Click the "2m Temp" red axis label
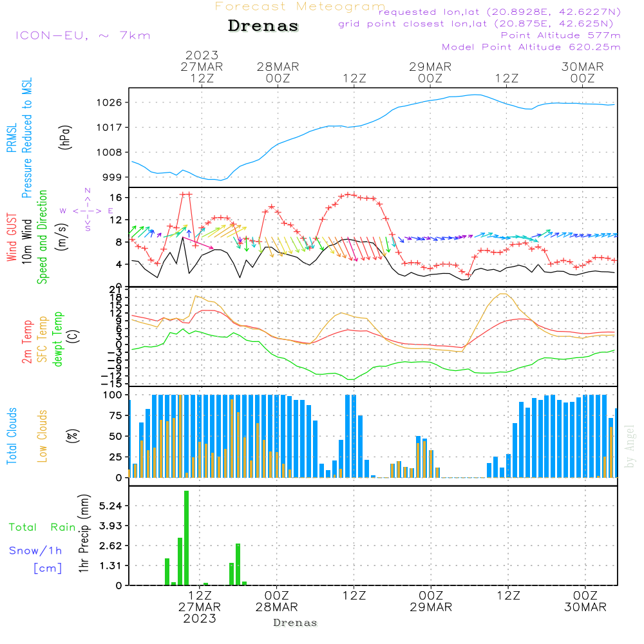The image size is (644, 644). [26, 342]
